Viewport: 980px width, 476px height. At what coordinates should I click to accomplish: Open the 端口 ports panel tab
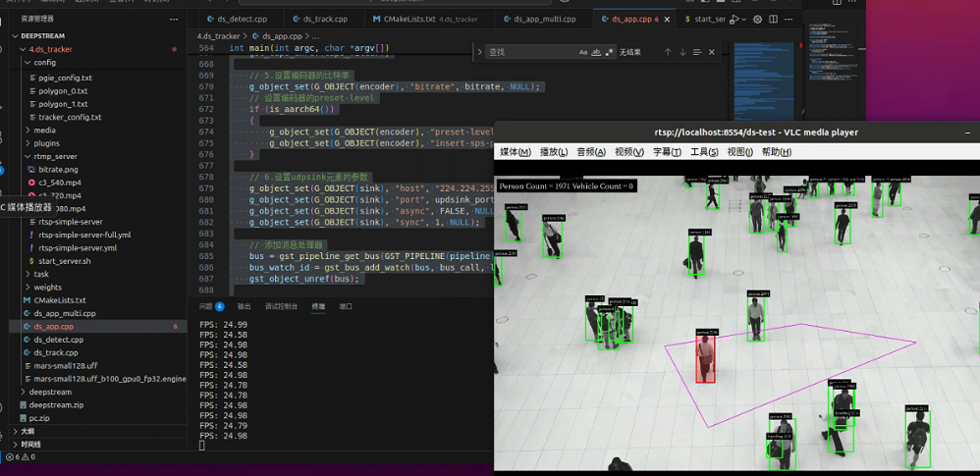pyautogui.click(x=346, y=306)
